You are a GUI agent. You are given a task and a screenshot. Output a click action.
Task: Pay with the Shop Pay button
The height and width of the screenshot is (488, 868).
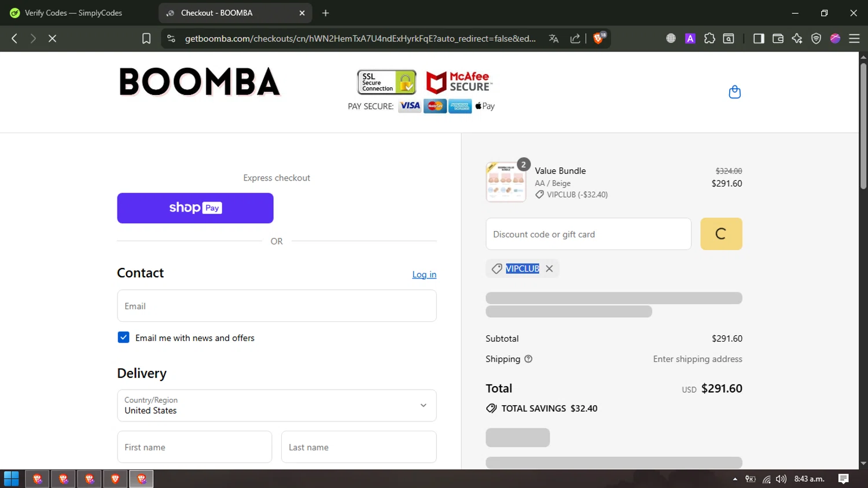(195, 208)
